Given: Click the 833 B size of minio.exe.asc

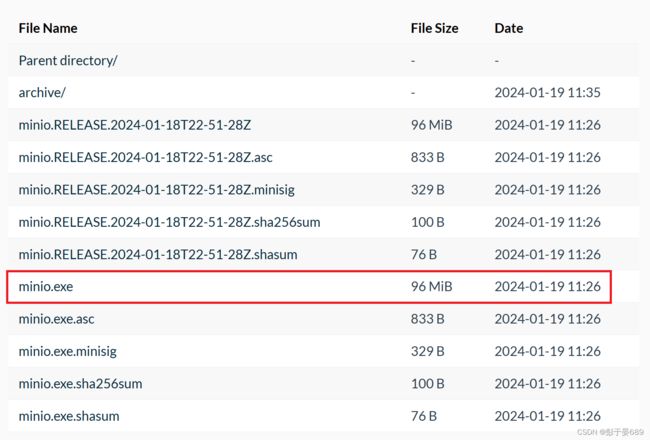Looking at the screenshot, I should (x=427, y=319).
